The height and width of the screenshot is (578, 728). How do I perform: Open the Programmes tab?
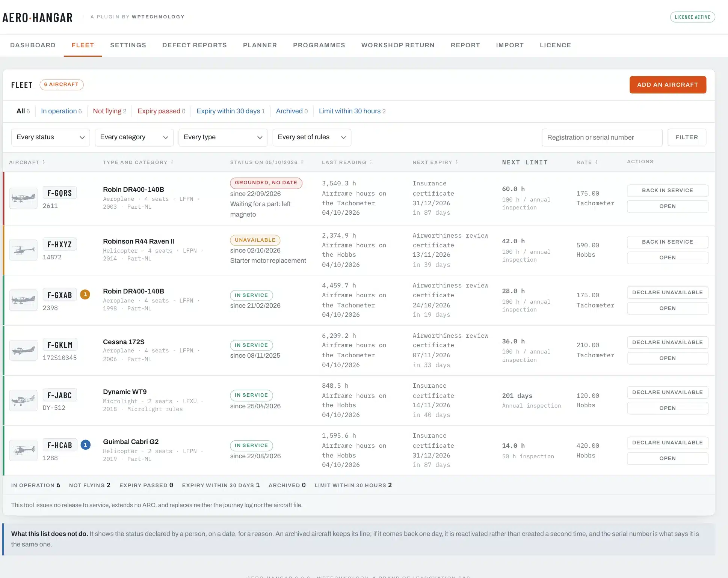[319, 45]
